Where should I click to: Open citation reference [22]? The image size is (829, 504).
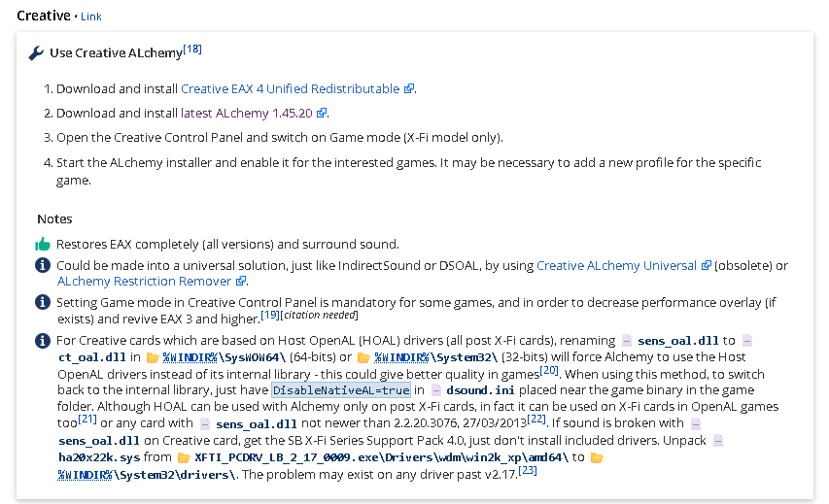coord(536,419)
